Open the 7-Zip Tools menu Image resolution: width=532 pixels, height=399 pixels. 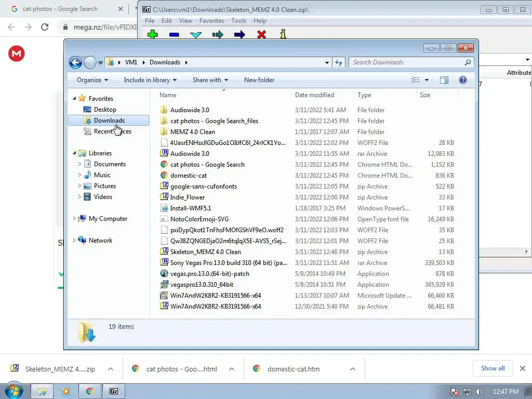(x=239, y=21)
